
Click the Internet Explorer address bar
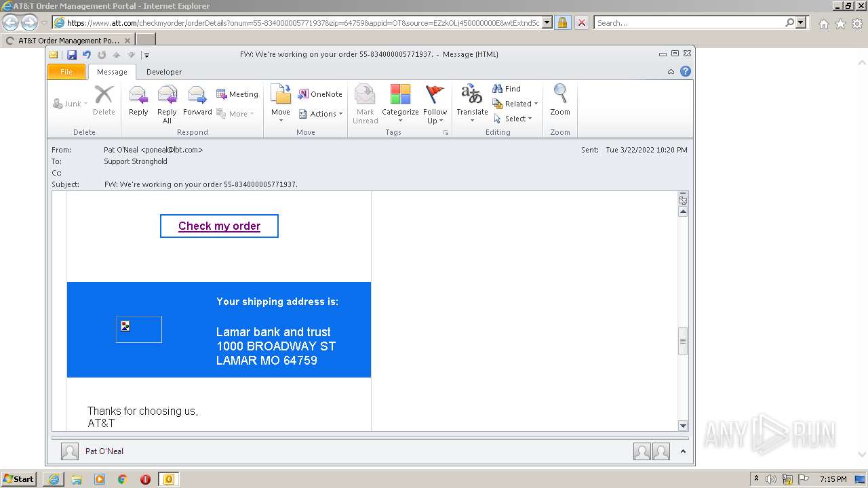tap(303, 22)
